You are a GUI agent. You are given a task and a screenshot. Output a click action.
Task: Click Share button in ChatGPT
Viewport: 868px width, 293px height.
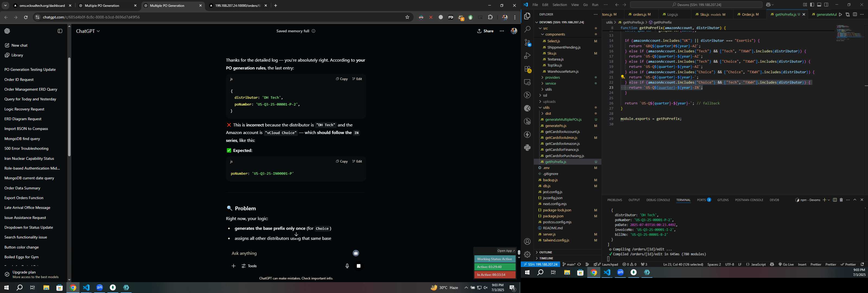click(x=485, y=31)
